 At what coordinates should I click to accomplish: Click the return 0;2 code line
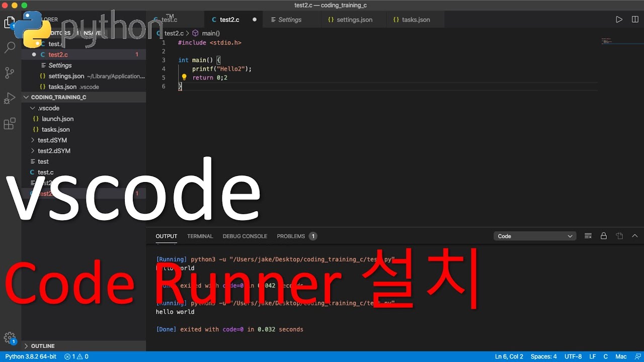pos(210,77)
